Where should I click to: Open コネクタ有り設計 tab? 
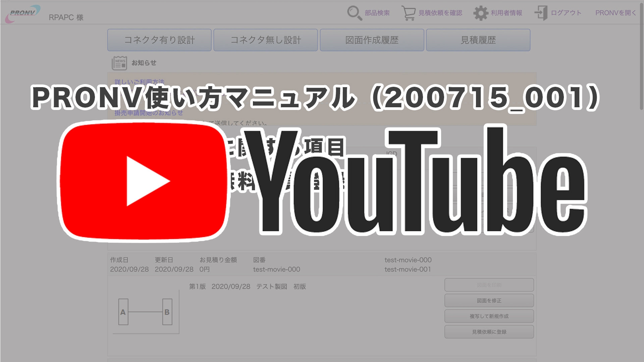[x=159, y=40]
